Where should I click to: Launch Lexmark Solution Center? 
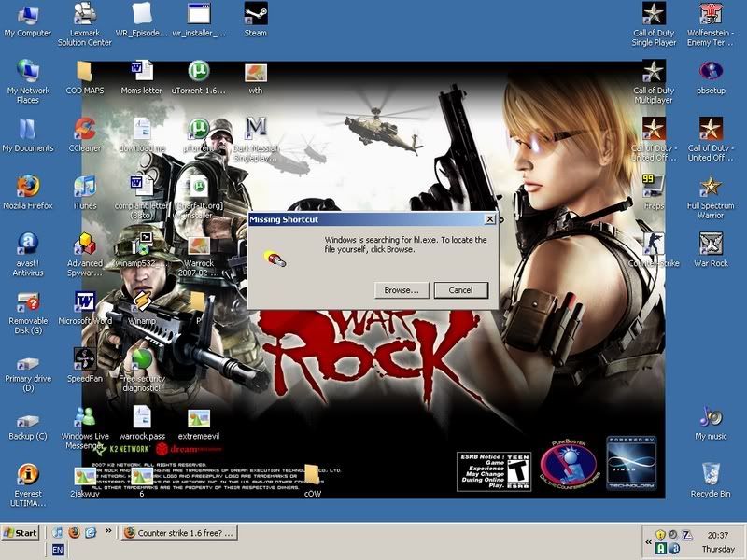click(x=84, y=15)
